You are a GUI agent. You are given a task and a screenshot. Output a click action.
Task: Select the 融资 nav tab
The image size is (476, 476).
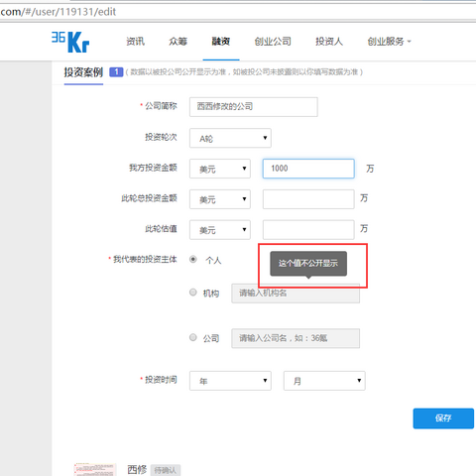pyautogui.click(x=221, y=42)
